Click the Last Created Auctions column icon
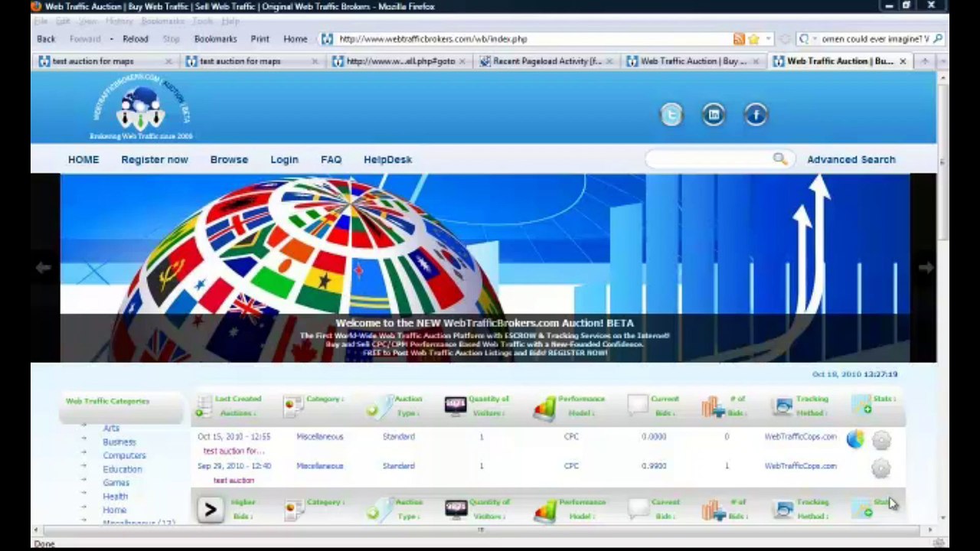This screenshot has width=980, height=551. click(204, 406)
